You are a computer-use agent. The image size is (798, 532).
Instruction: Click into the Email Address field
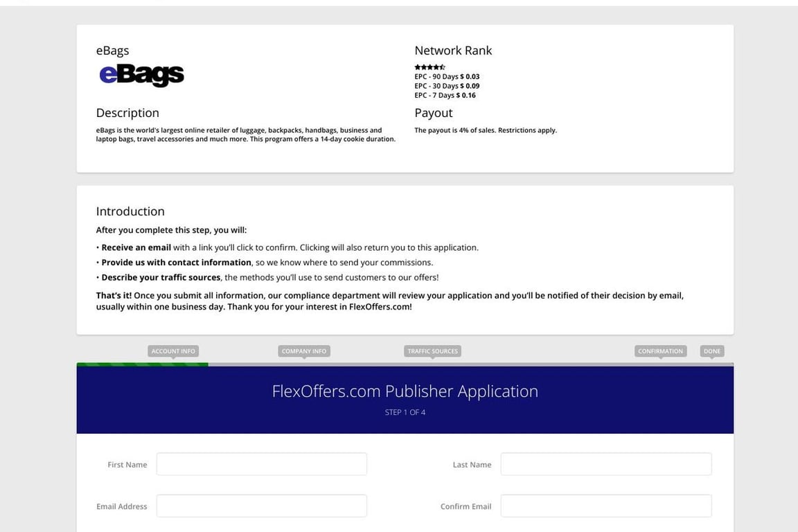(x=261, y=506)
